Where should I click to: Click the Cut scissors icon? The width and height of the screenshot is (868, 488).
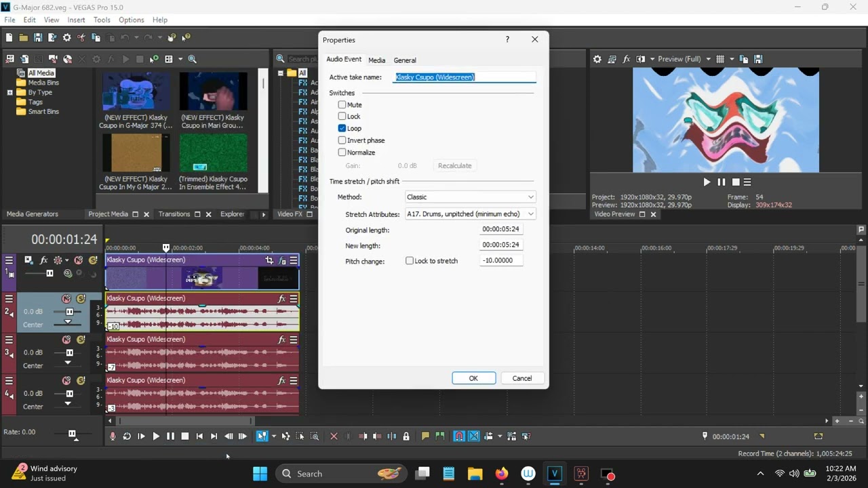(x=81, y=38)
